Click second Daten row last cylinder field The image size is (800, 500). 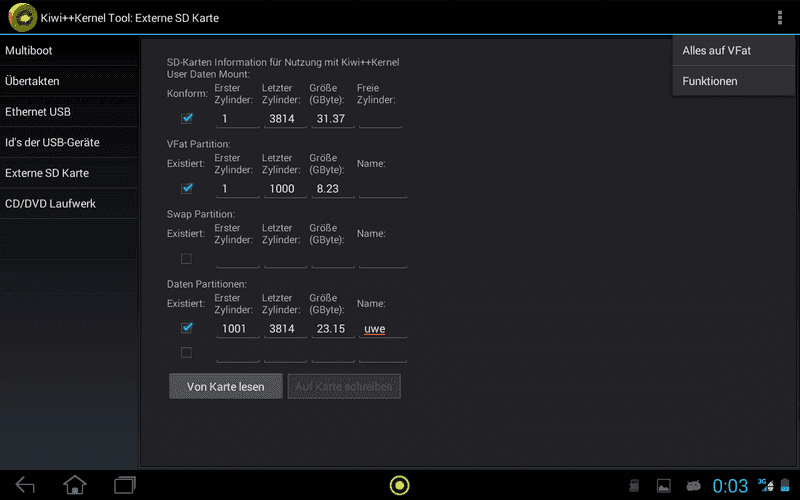point(285,353)
